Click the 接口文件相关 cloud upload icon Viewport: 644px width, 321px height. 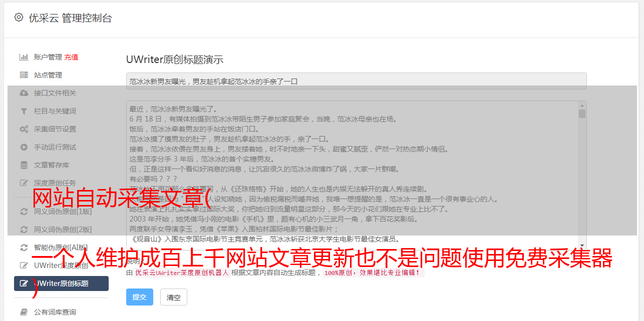24,93
